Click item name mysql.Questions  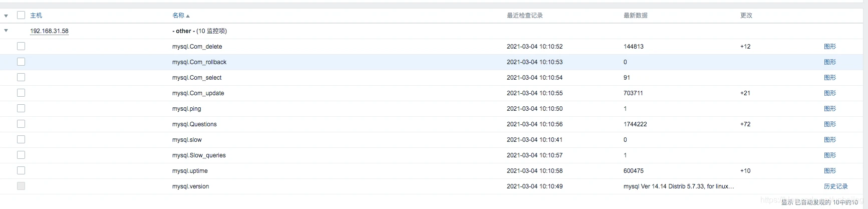194,124
